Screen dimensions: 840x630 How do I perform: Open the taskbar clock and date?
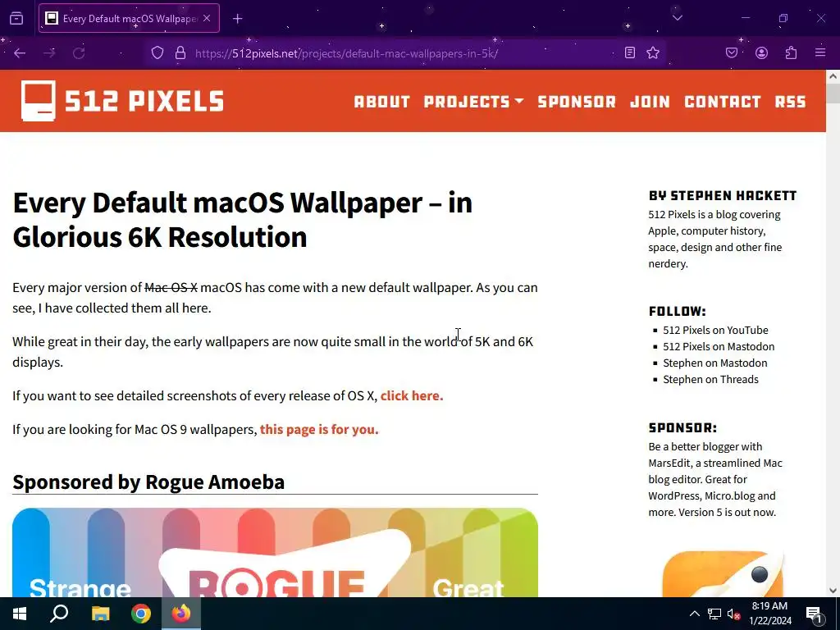point(769,614)
